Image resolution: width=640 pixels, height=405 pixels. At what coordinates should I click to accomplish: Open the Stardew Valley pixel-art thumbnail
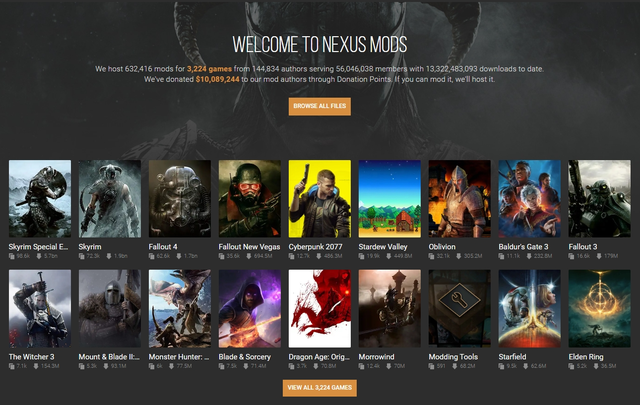[390, 198]
